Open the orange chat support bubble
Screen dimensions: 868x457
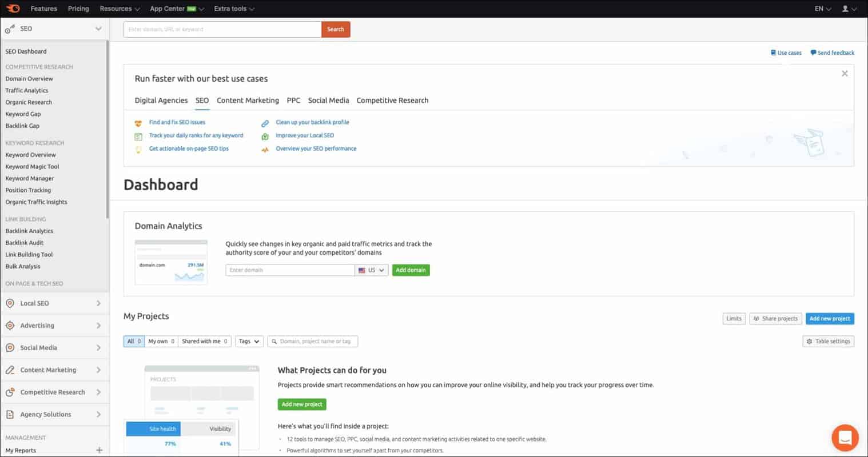click(845, 438)
